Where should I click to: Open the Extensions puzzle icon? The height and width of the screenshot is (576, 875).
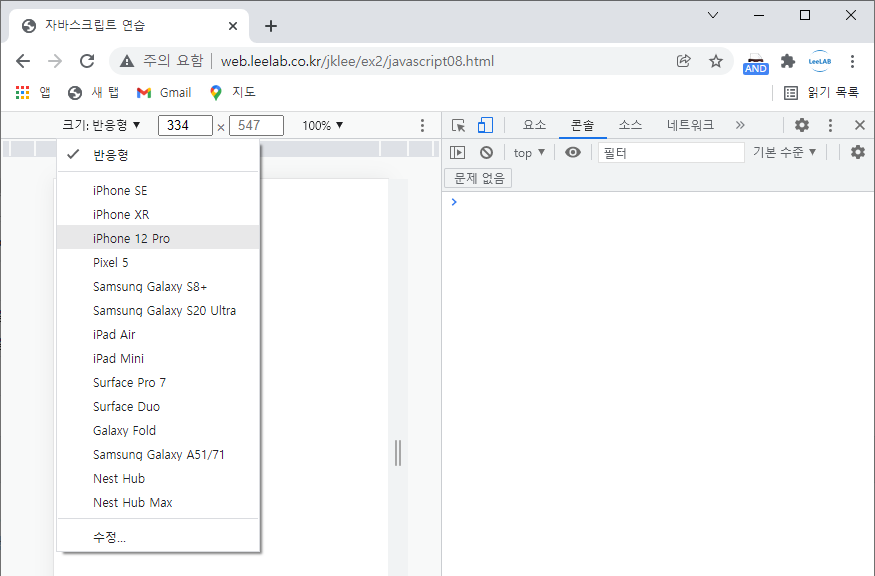point(787,61)
